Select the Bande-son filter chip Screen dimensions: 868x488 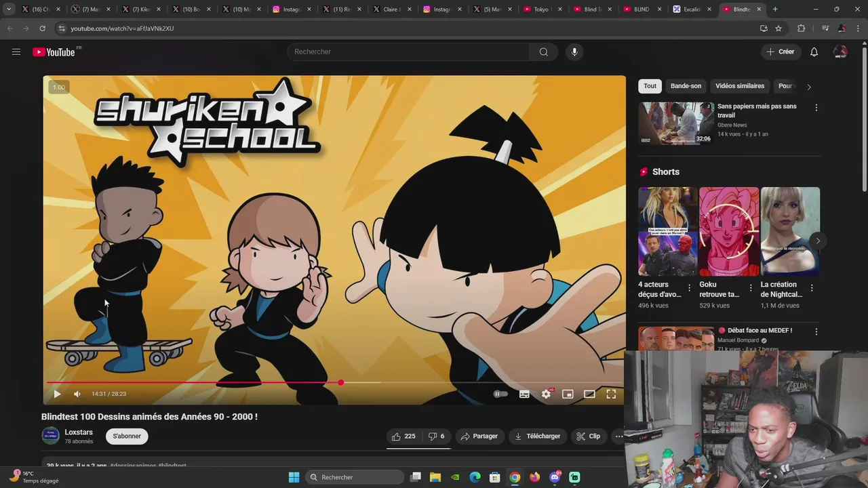(x=686, y=86)
